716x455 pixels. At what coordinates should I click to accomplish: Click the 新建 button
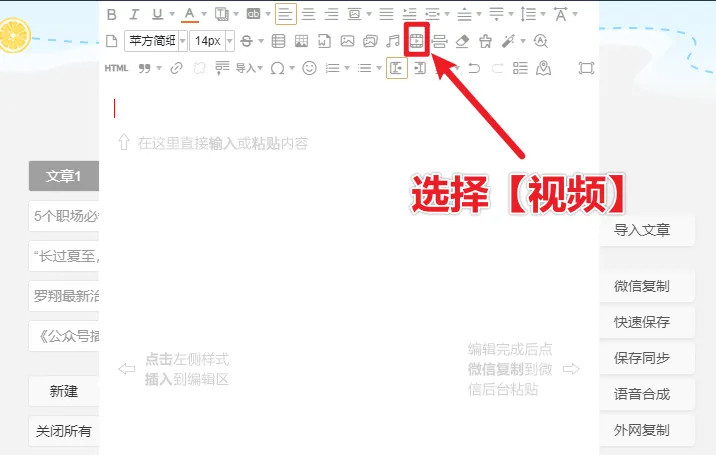click(64, 391)
